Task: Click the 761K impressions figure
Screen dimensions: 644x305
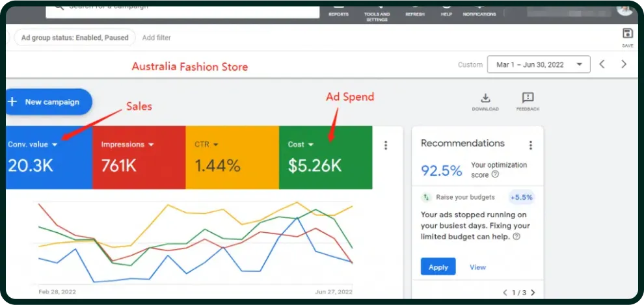Action: click(x=118, y=166)
